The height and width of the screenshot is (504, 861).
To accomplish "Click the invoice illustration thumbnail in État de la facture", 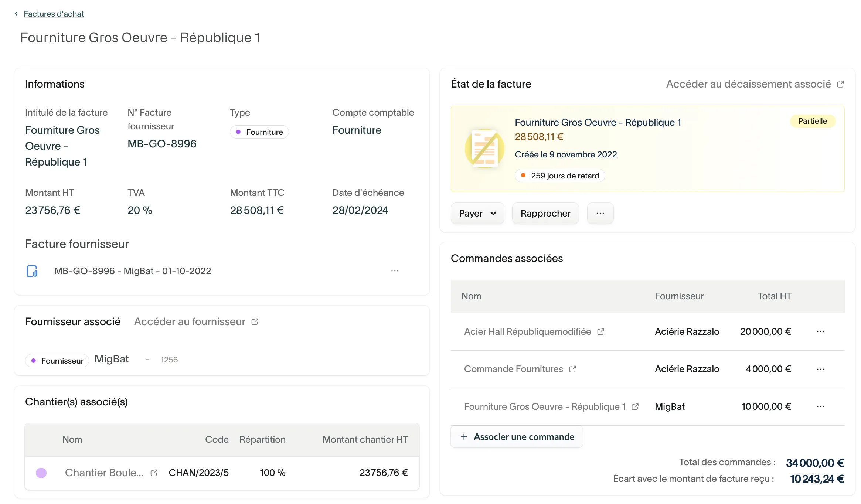I will coord(484,149).
